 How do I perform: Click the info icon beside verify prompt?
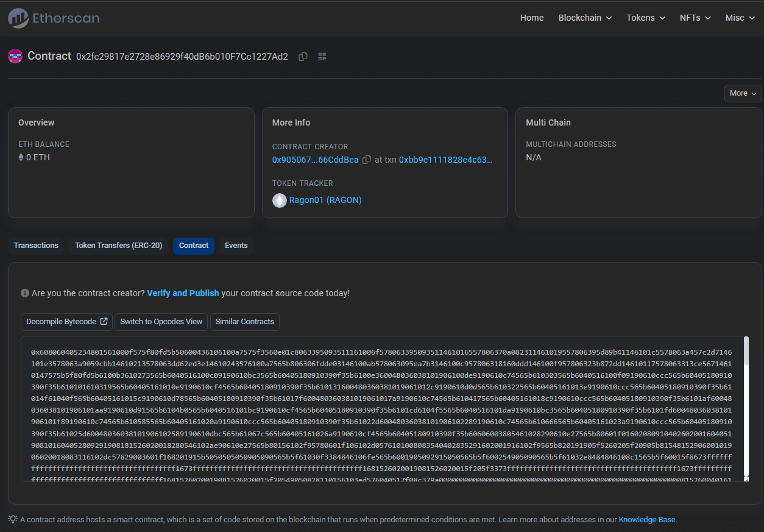tap(25, 293)
